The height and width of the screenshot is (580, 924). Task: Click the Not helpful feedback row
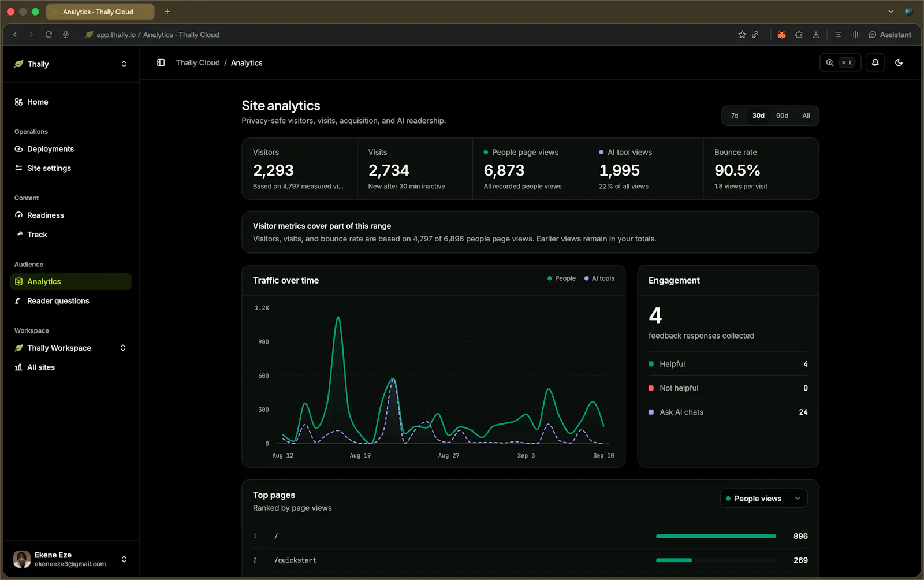[x=728, y=388]
